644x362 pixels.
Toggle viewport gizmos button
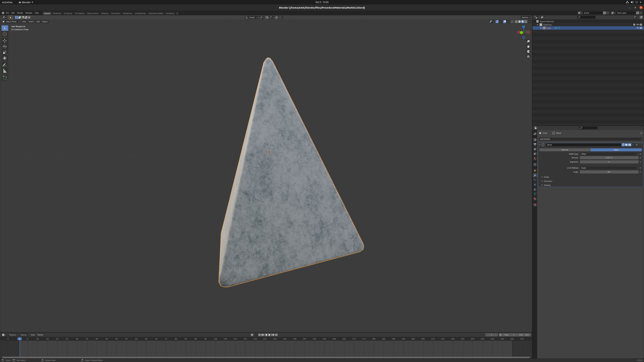tap(497, 22)
